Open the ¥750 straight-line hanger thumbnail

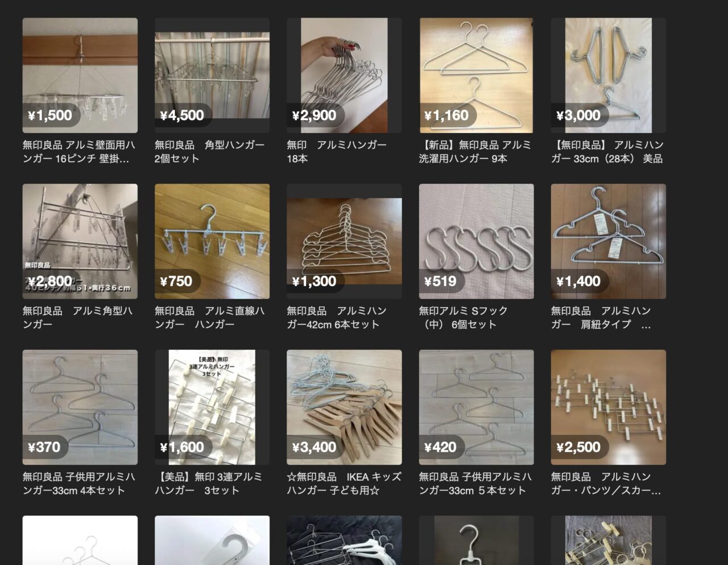(212, 241)
